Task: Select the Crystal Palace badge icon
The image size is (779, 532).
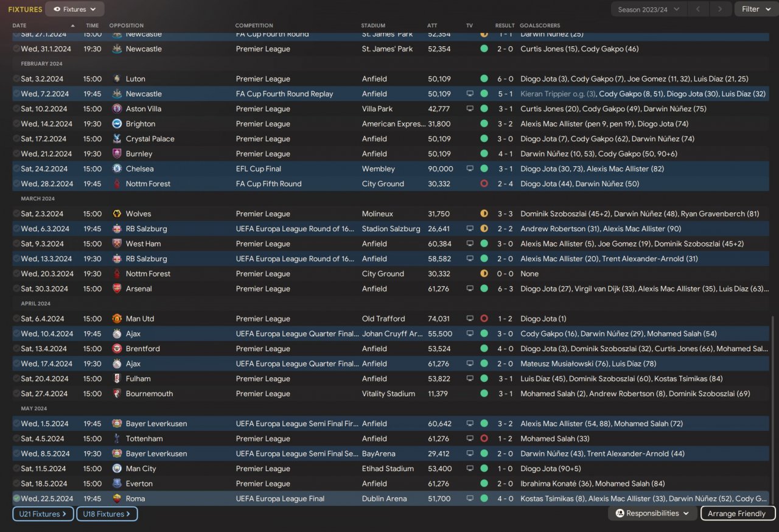Action: pos(117,139)
